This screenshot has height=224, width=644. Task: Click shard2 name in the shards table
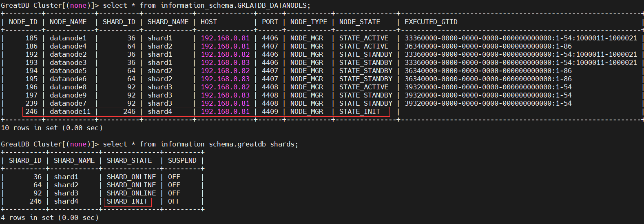tap(66, 185)
